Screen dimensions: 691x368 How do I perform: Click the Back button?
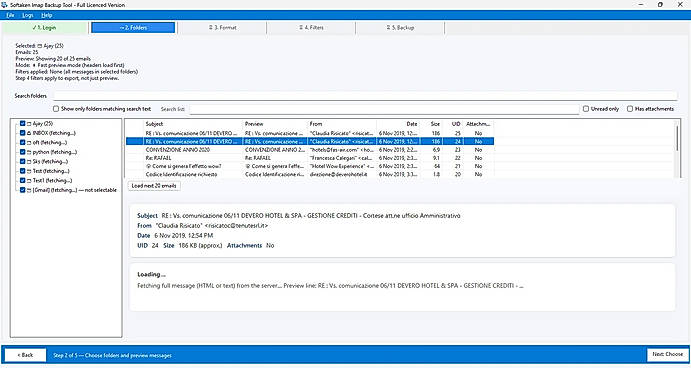point(26,355)
